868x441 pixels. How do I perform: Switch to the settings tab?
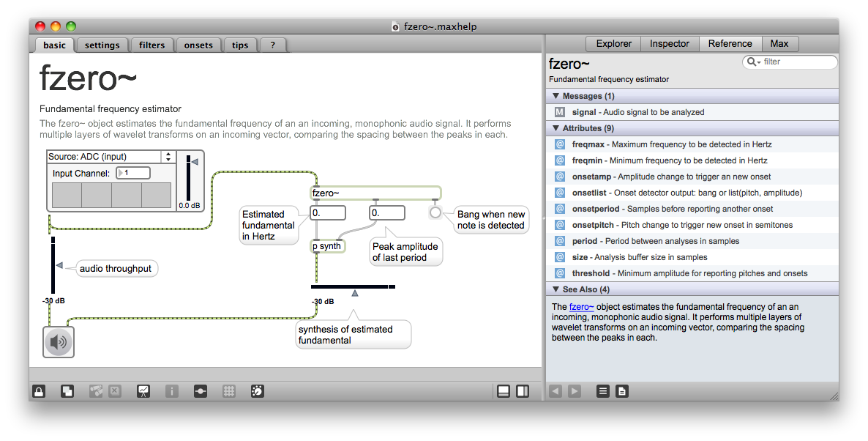click(x=102, y=45)
